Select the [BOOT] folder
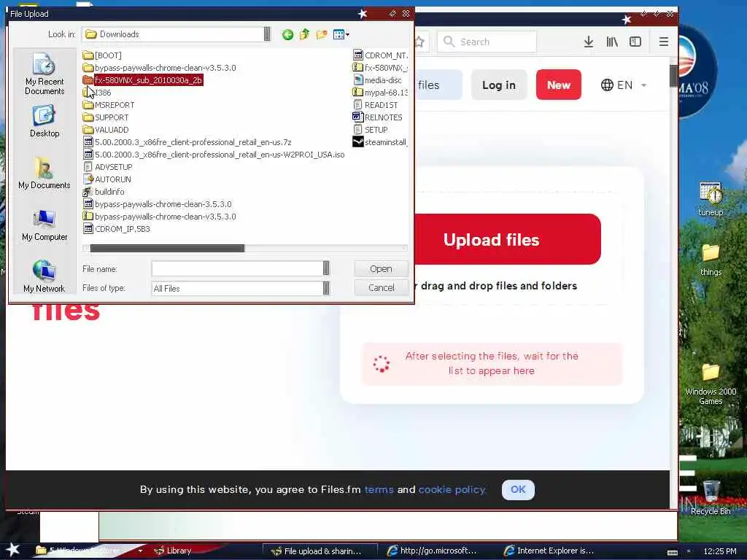This screenshot has width=747, height=560. coord(102,55)
